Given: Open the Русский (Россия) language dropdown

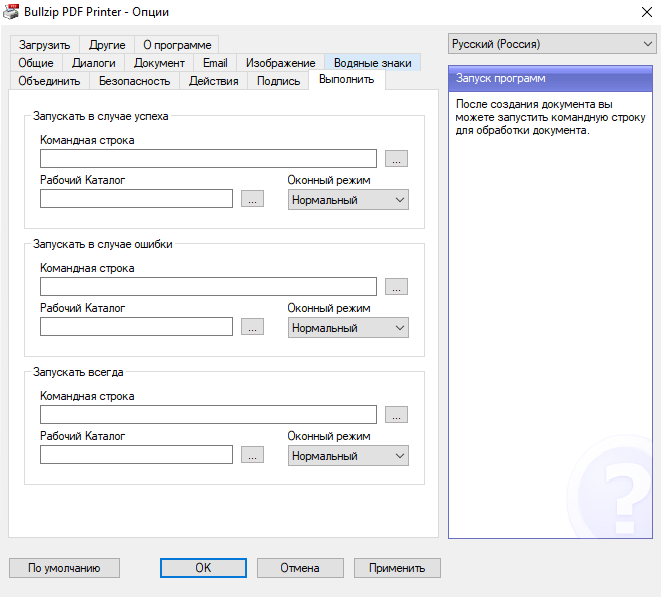Looking at the screenshot, I should click(x=552, y=44).
